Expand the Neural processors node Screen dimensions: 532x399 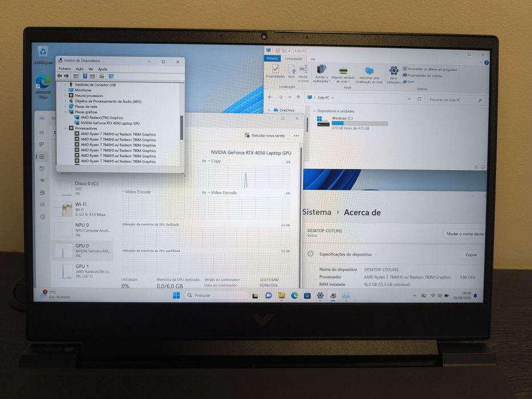66,95
